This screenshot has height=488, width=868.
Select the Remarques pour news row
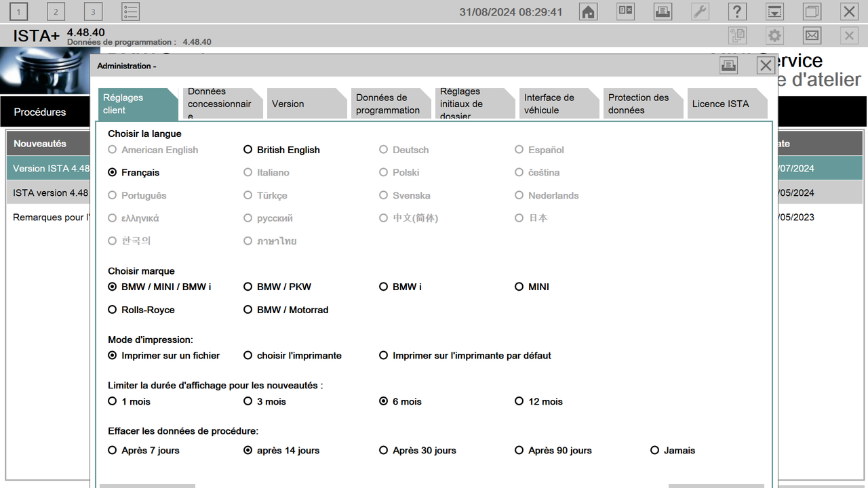point(49,217)
